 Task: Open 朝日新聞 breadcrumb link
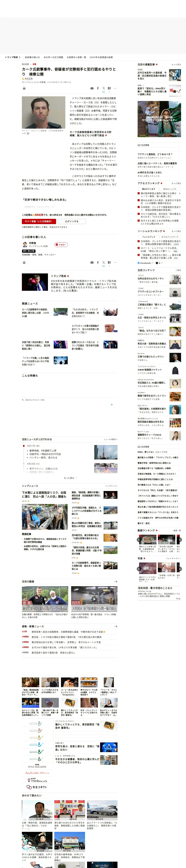[25, 64]
